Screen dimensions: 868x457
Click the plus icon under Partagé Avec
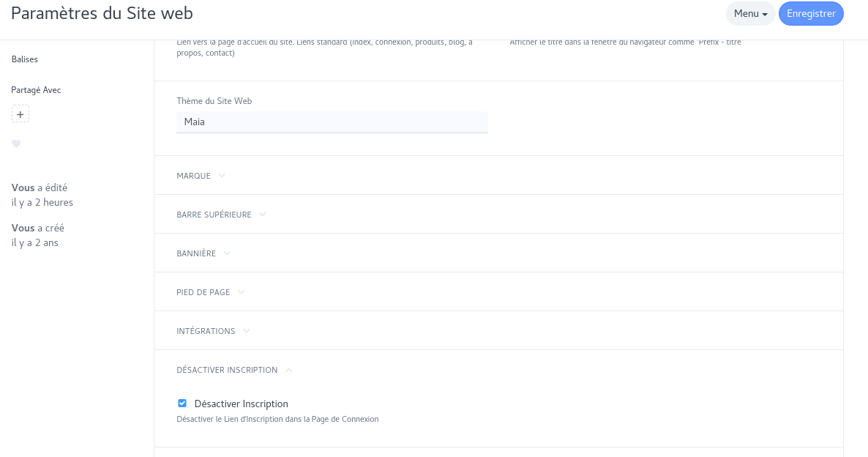[20, 114]
